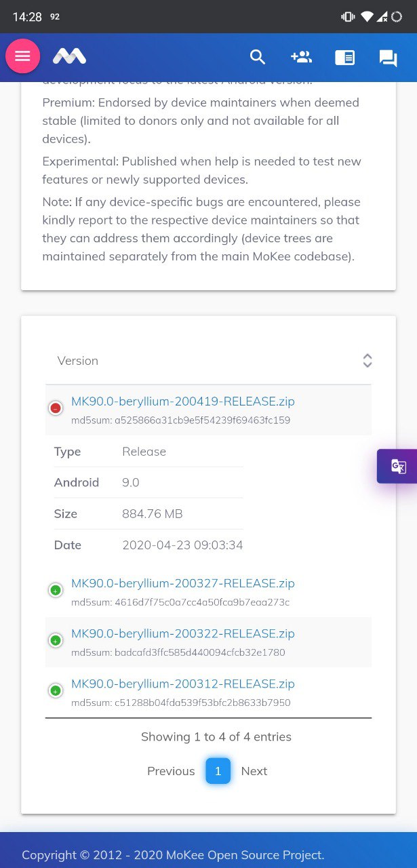Go to the Previous page

click(171, 771)
